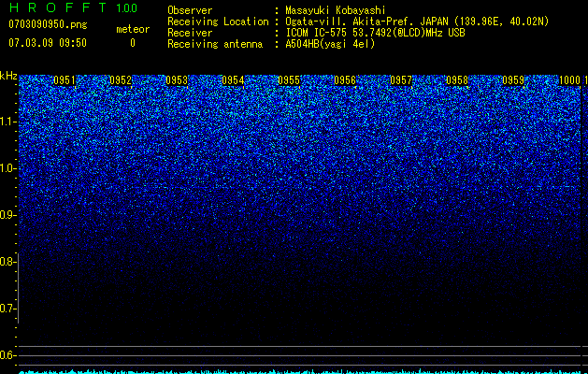
Task: Click the 0954 time marker
Action: [x=233, y=80]
